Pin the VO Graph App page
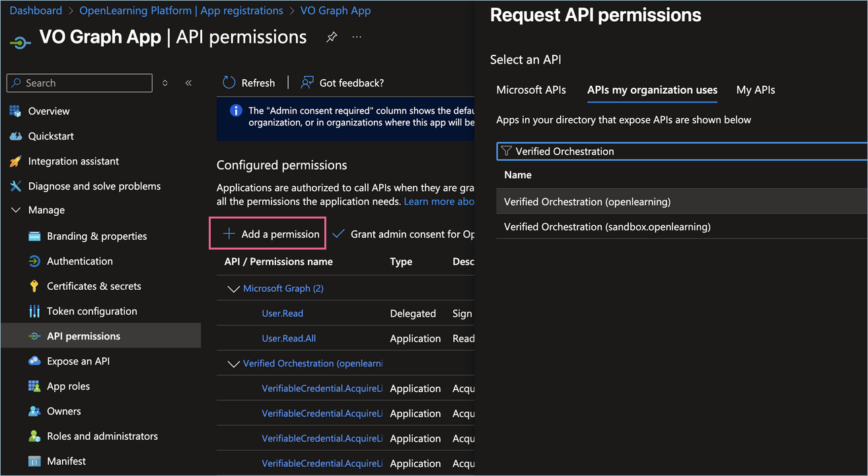 coord(332,38)
